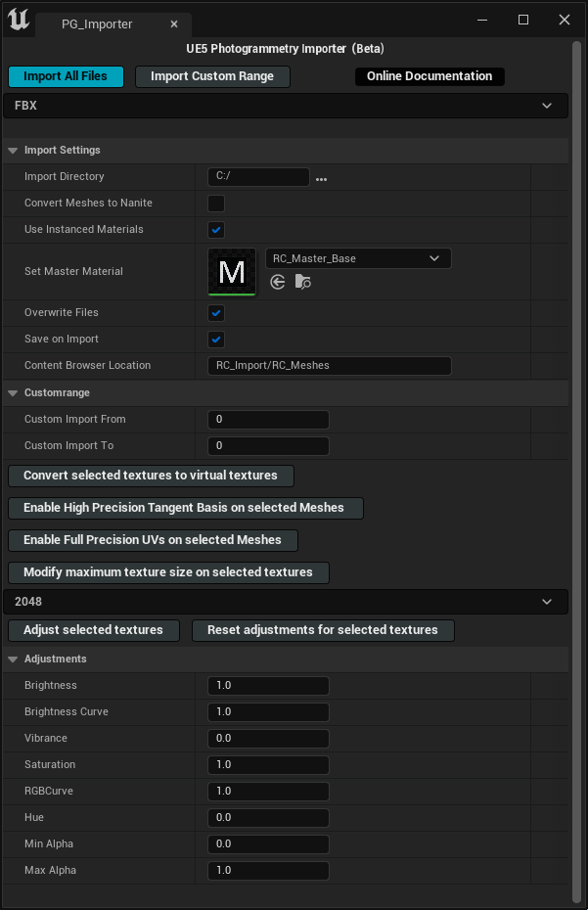Collapse the Customrange section
This screenshot has height=910, width=588.
(13, 393)
